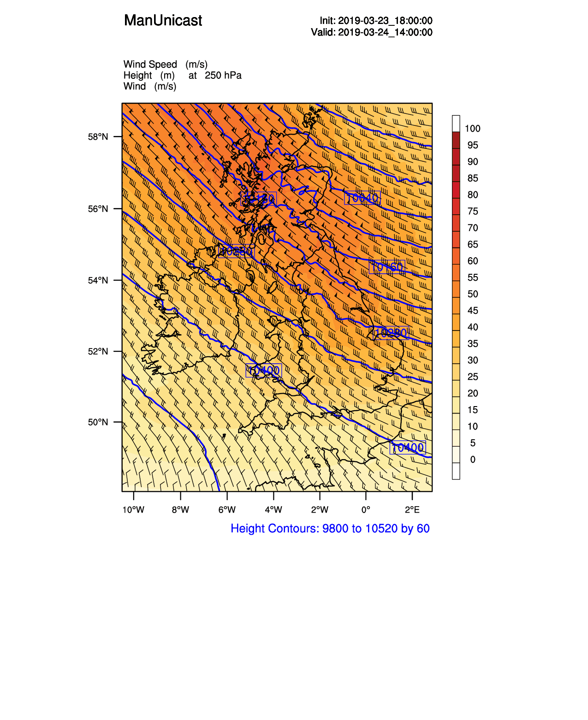Click the 54°N latitude label
This screenshot has width=588, height=720.
(98, 280)
